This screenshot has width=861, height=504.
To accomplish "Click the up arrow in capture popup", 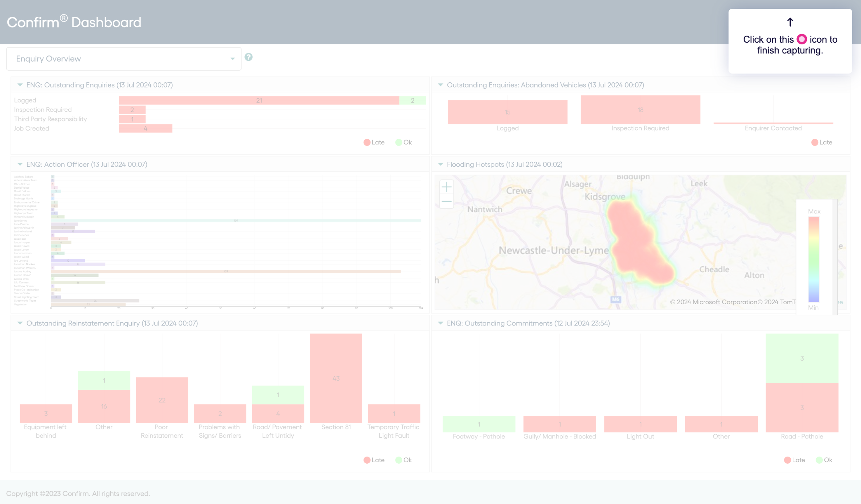I will click(x=790, y=22).
